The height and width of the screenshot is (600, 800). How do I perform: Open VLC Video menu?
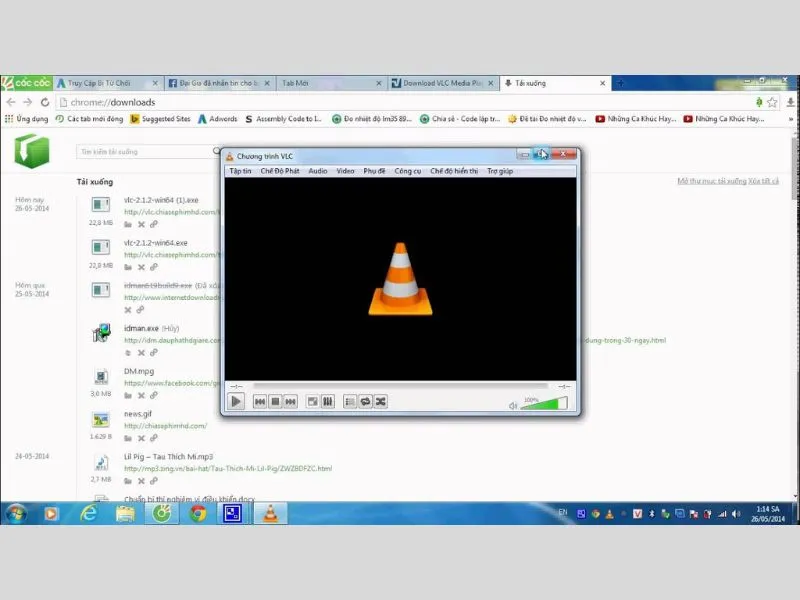(x=345, y=171)
